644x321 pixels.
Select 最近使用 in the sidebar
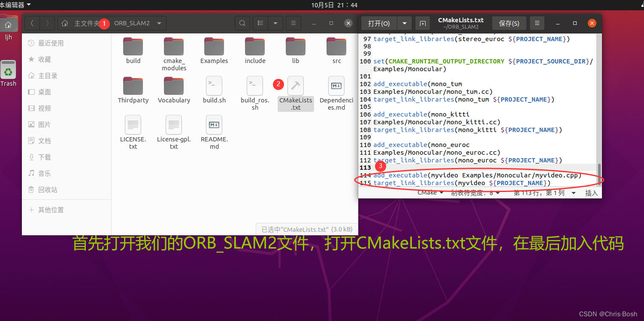(67, 43)
